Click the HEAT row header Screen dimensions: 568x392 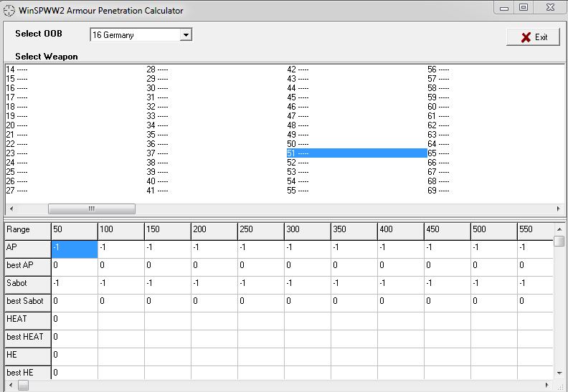point(27,320)
